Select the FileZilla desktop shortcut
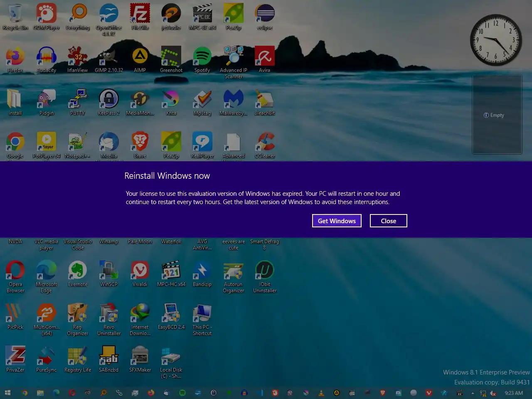The image size is (532, 399). tap(140, 17)
